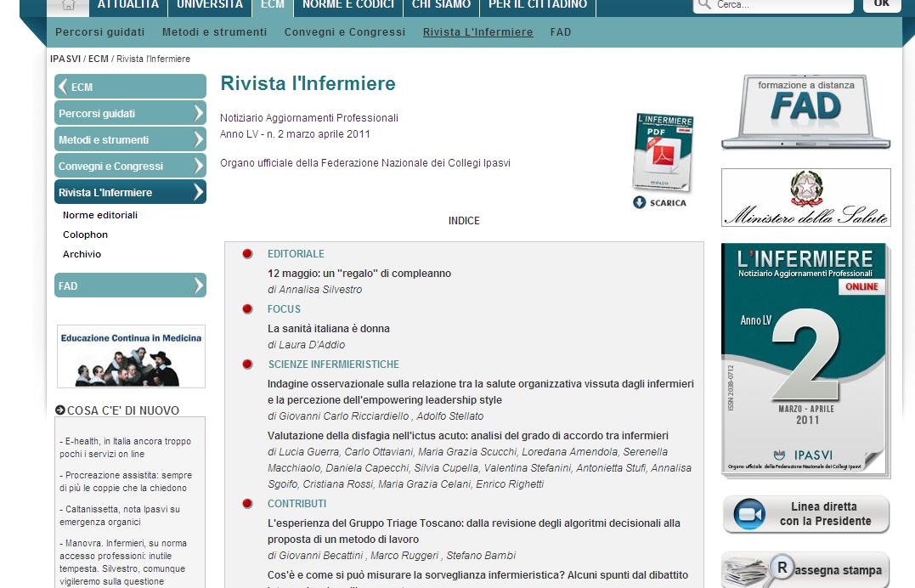This screenshot has height=588, width=915.
Task: Open the Ministero della Salute logo
Action: [x=805, y=197]
